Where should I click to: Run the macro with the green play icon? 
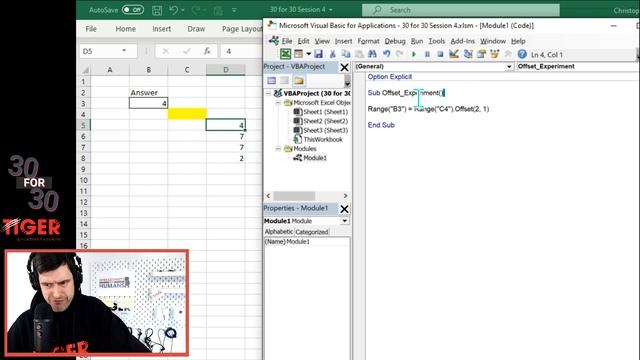coord(414,54)
